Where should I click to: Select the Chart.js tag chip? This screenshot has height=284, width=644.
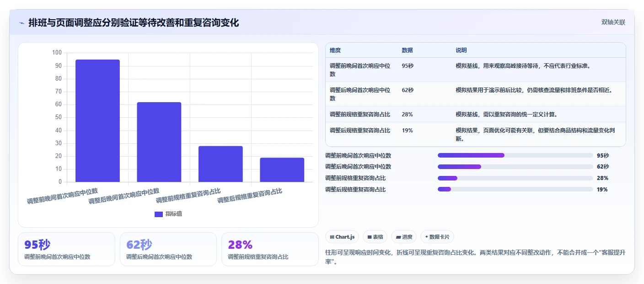342,237
